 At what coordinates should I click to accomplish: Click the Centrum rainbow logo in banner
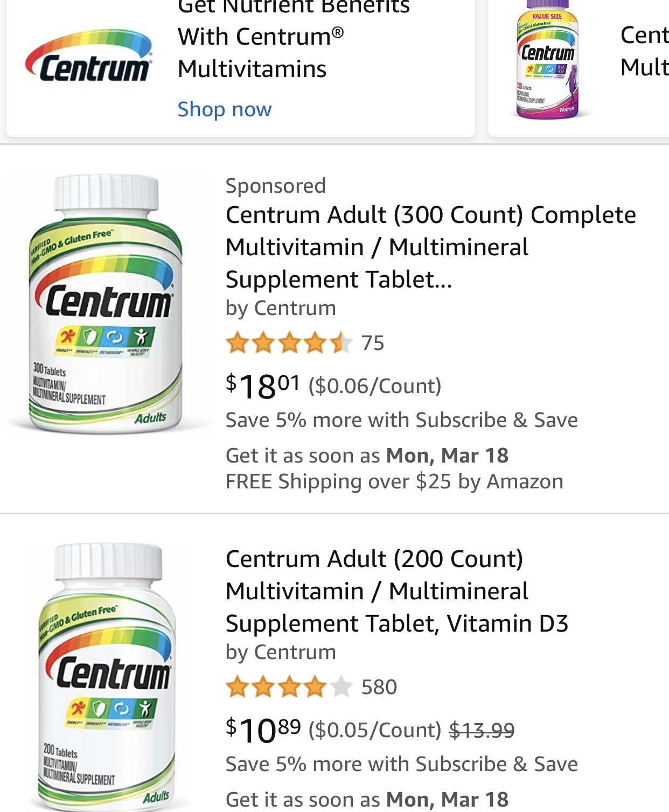coord(89,57)
